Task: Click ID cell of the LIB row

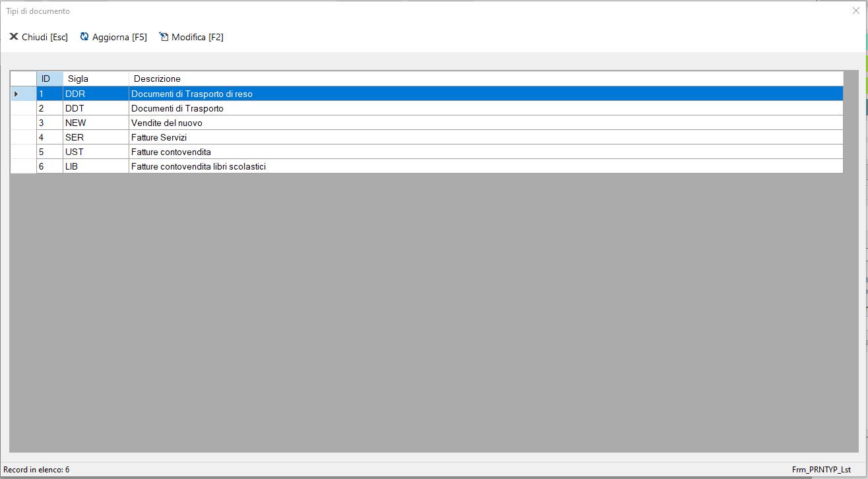Action: 49,166
